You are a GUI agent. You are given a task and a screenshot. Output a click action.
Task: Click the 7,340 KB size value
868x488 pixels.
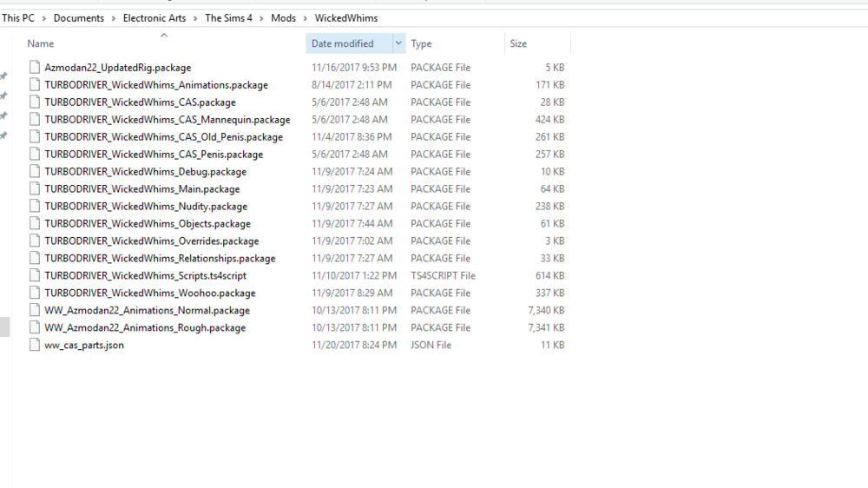(x=546, y=310)
